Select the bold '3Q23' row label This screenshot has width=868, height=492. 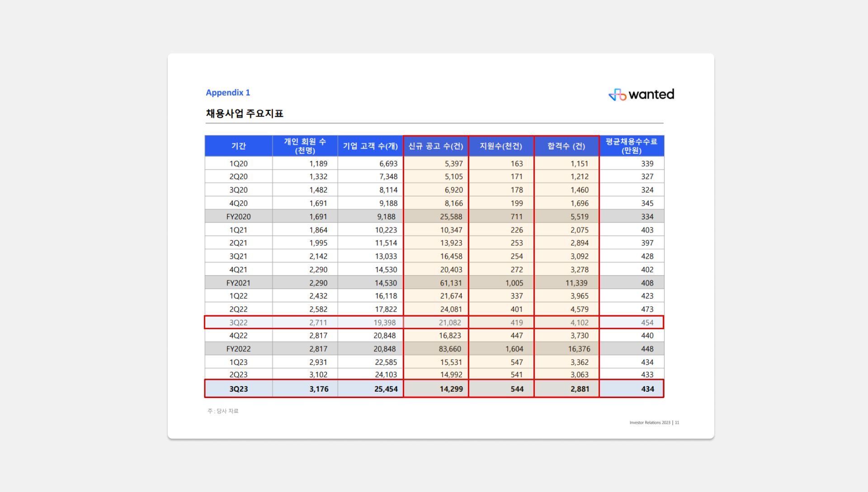239,389
